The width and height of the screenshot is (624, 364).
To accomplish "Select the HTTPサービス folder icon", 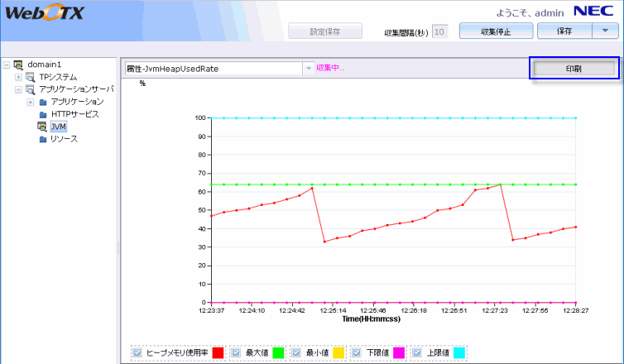I will [43, 114].
